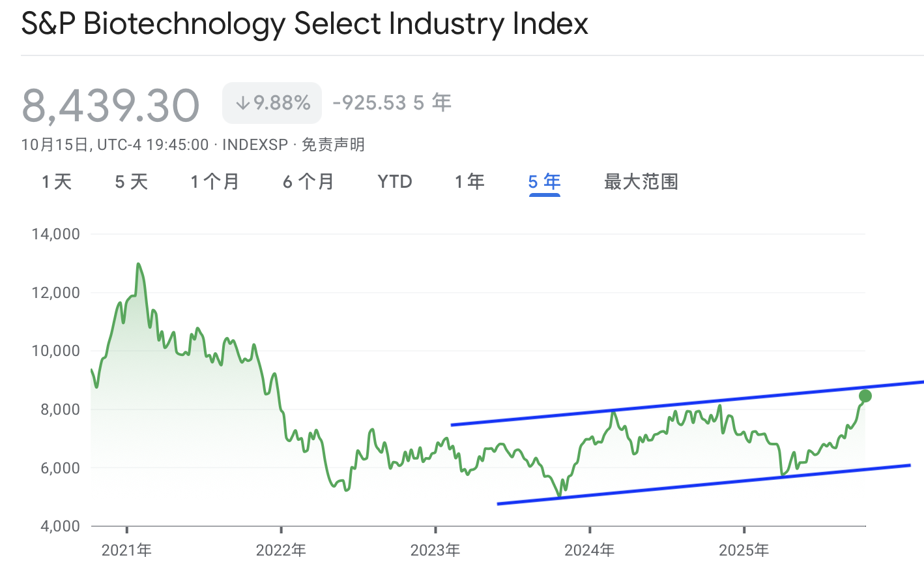Click the active 5 年 tab
The image size is (924, 566).
coord(544,181)
